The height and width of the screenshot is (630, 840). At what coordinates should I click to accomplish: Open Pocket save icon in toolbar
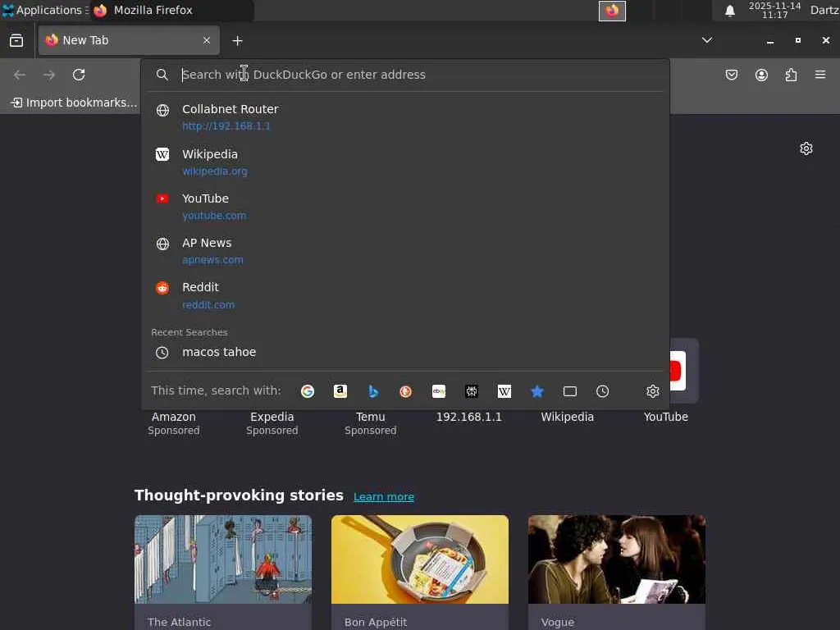[731, 75]
